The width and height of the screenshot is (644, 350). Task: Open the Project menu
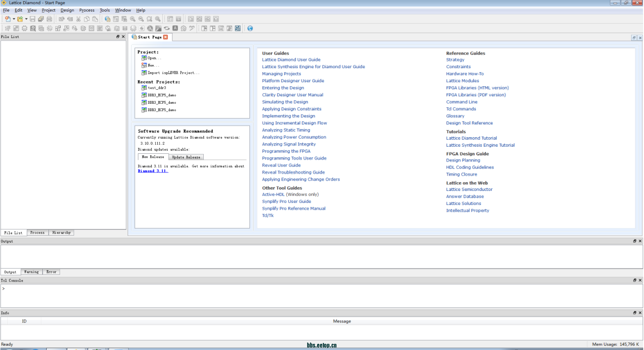(x=48, y=10)
